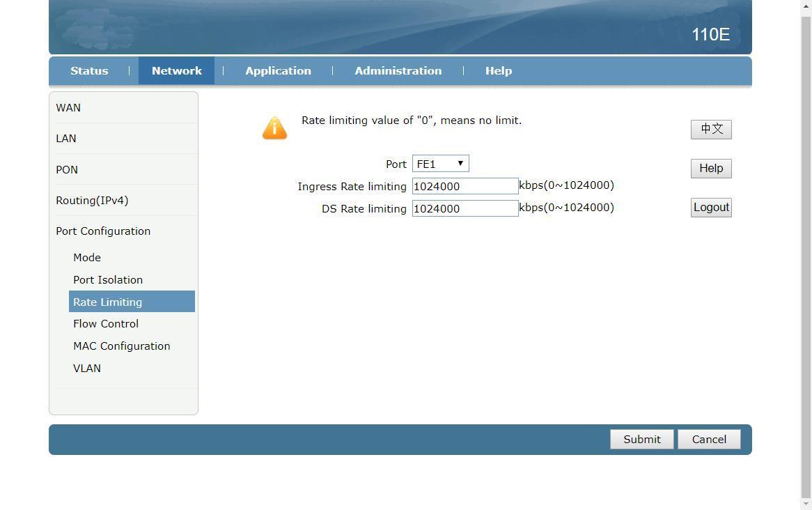Focus the Ingress Rate limiting field
Image resolution: width=812 pixels, height=510 pixels.
click(465, 186)
